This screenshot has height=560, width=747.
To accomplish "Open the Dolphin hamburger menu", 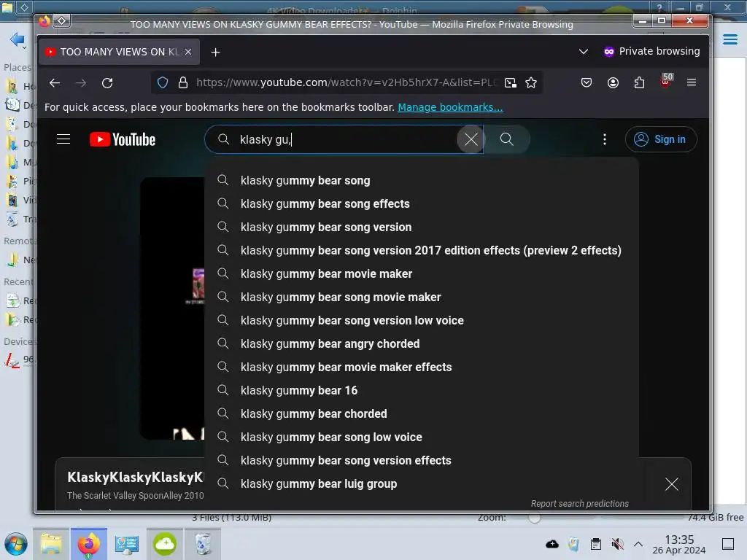I will tap(730, 39).
